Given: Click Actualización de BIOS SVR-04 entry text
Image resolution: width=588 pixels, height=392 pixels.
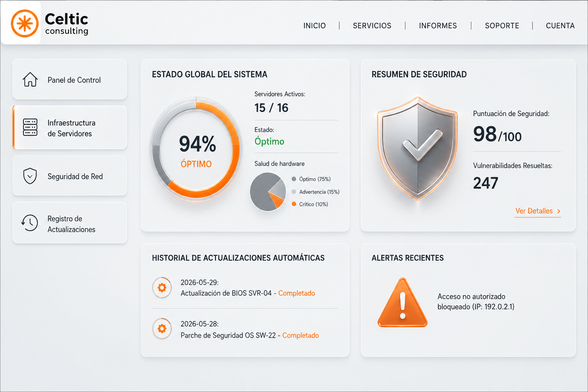Looking at the screenshot, I should coord(226,293).
